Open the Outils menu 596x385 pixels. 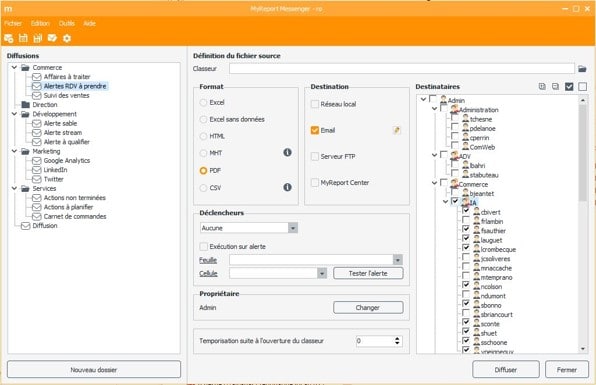(67, 23)
